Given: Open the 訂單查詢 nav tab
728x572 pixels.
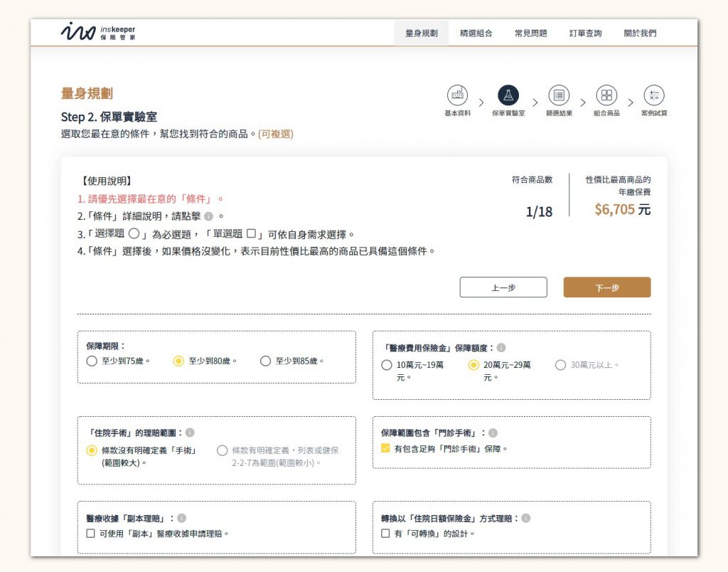Looking at the screenshot, I should tap(586, 33).
